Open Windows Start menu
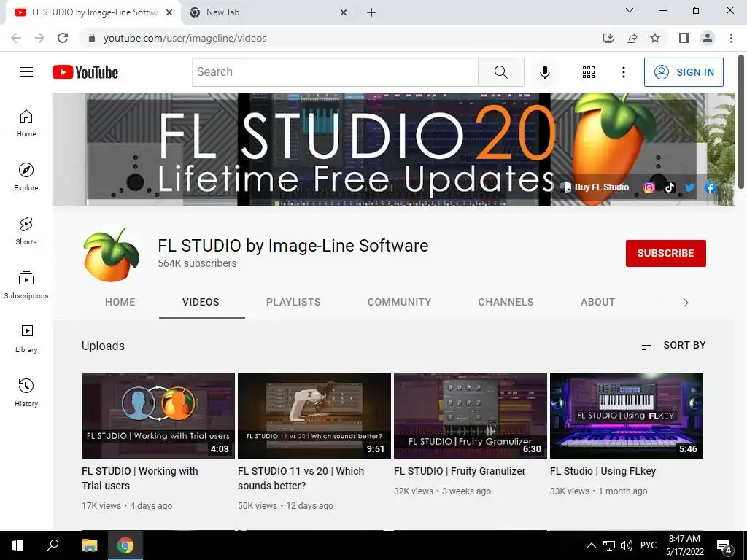Viewport: 747px width, 560px height. [18, 545]
